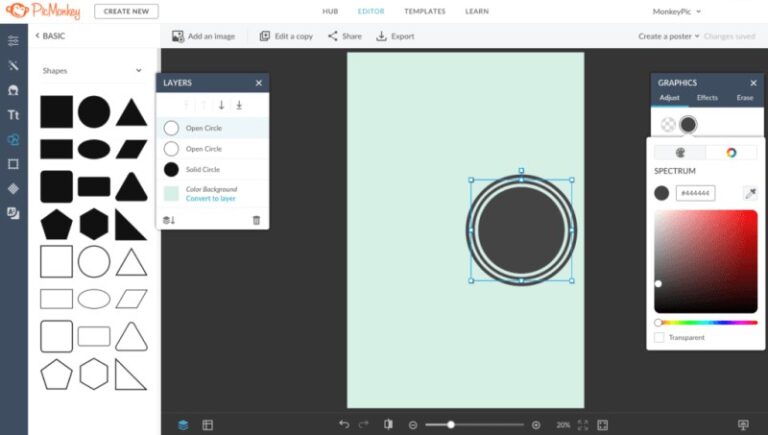Open the Text tool in left sidebar

click(13, 116)
